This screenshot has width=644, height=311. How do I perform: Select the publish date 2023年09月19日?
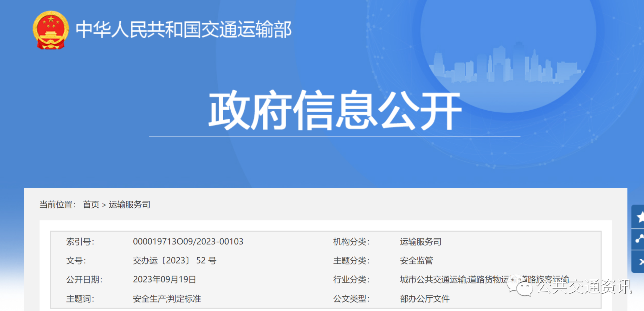click(x=164, y=280)
